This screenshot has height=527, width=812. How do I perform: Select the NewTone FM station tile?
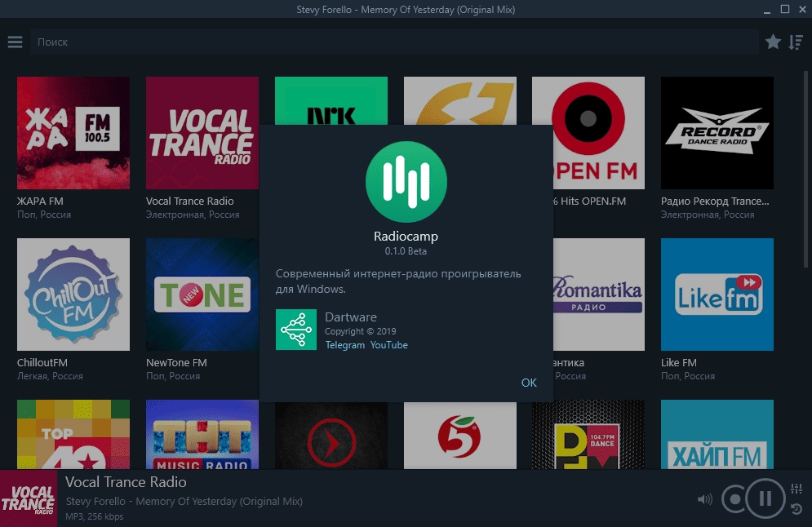pos(202,294)
